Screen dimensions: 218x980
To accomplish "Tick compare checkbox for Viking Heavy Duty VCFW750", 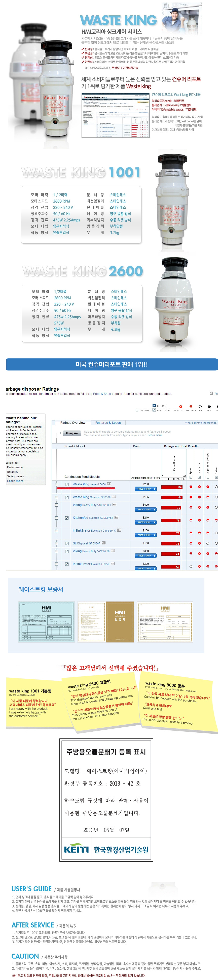I will (56, 551).
